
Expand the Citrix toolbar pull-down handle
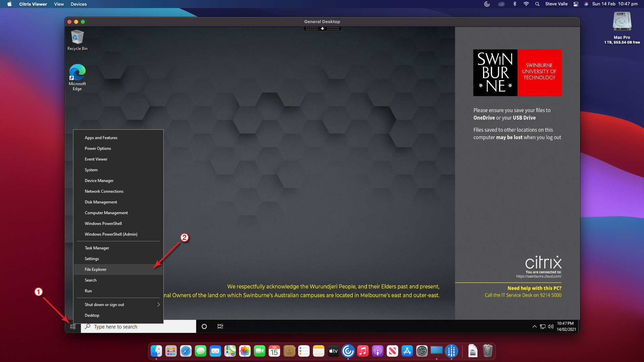pos(322,29)
